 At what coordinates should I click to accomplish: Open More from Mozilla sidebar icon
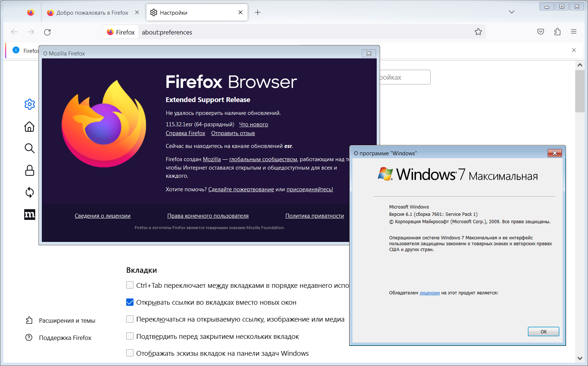click(30, 214)
